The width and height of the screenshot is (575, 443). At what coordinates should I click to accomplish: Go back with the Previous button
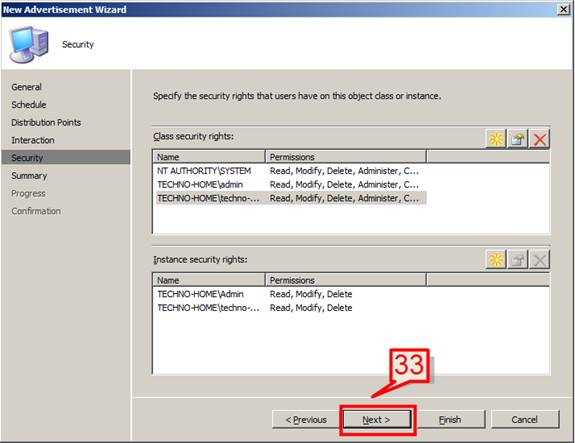306,420
